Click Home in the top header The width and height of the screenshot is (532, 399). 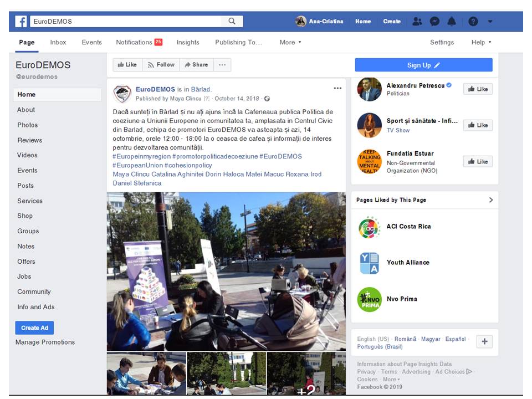(363, 22)
